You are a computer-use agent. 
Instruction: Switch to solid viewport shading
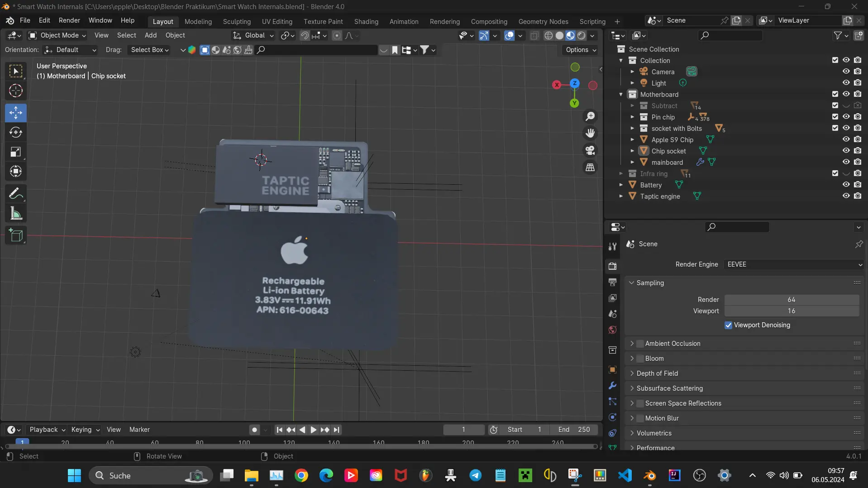pos(559,35)
